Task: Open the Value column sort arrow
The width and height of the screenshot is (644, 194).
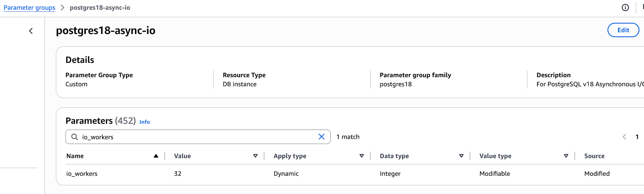Action: click(x=255, y=156)
